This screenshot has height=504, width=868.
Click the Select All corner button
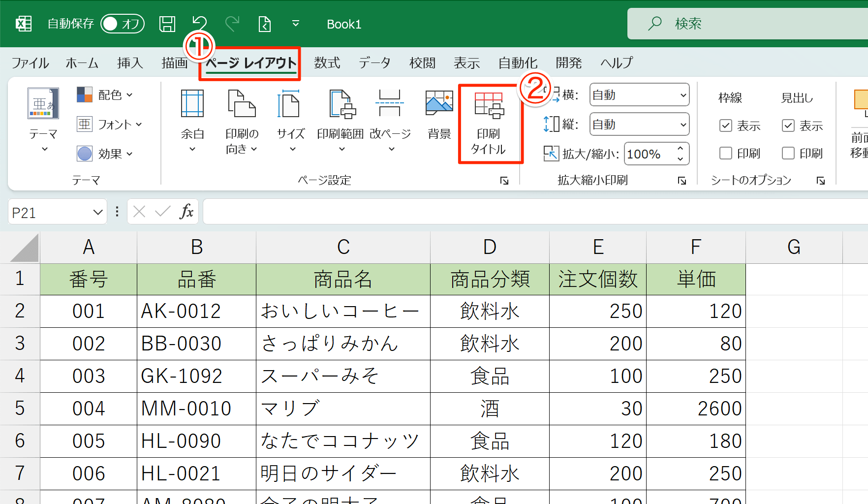[x=24, y=247]
